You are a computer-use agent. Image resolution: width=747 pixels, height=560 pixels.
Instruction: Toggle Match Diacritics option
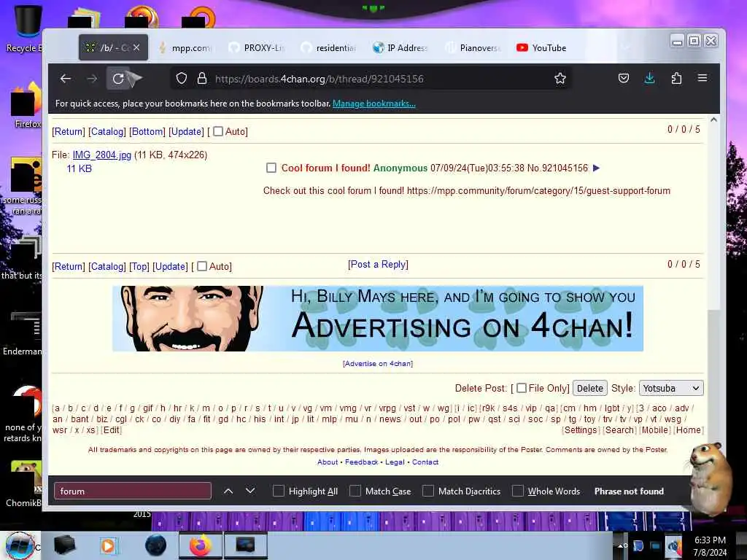427,491
